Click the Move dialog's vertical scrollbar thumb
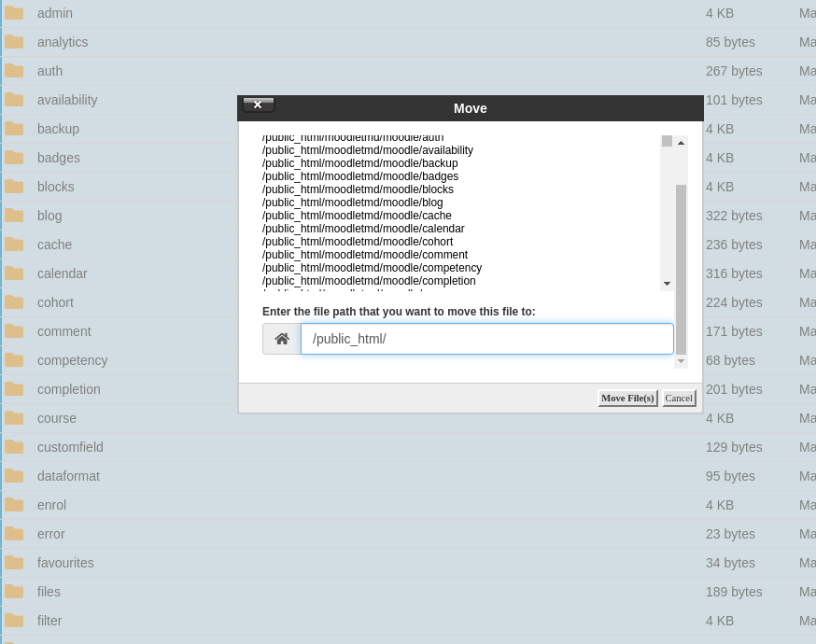 point(681,269)
